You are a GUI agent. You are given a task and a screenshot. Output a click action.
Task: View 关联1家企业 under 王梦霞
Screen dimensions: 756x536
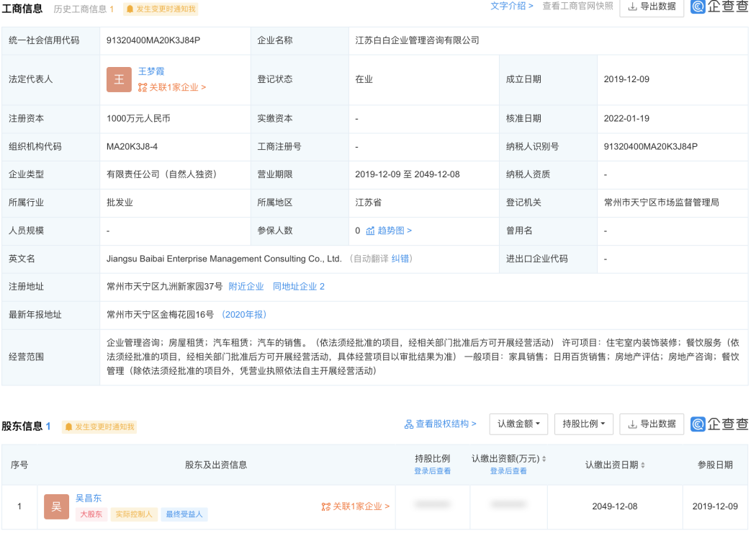click(172, 87)
